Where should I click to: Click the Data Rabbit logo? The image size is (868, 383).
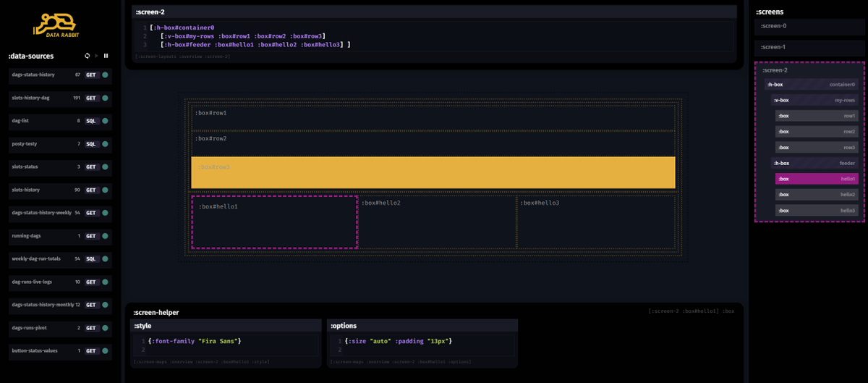(x=58, y=25)
